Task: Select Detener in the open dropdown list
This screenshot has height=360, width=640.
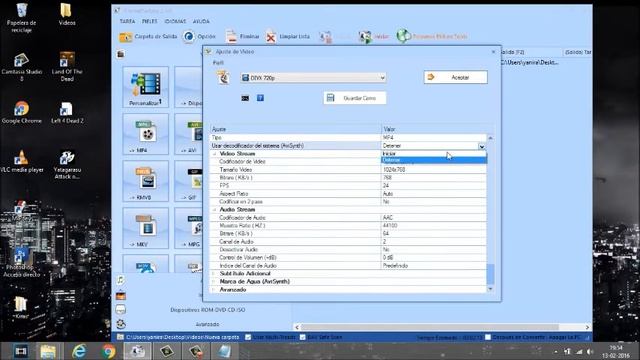Action: point(434,160)
